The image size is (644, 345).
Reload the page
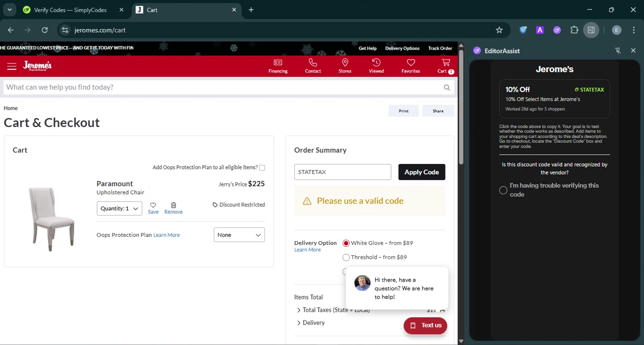pyautogui.click(x=45, y=30)
